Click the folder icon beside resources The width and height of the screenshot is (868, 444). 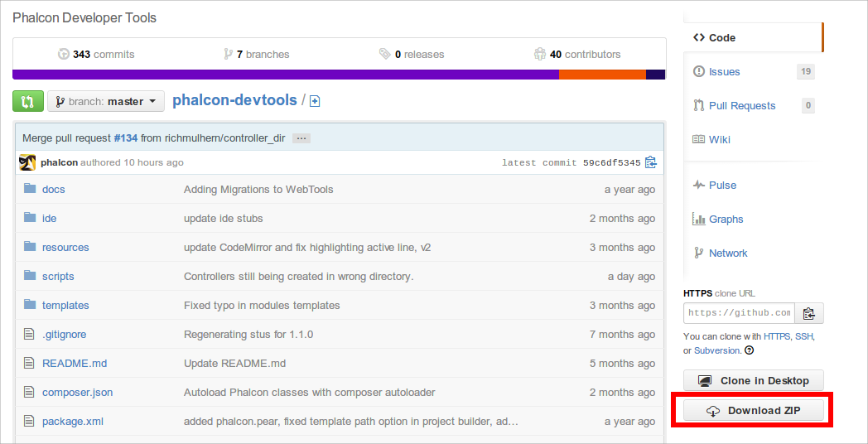point(30,246)
